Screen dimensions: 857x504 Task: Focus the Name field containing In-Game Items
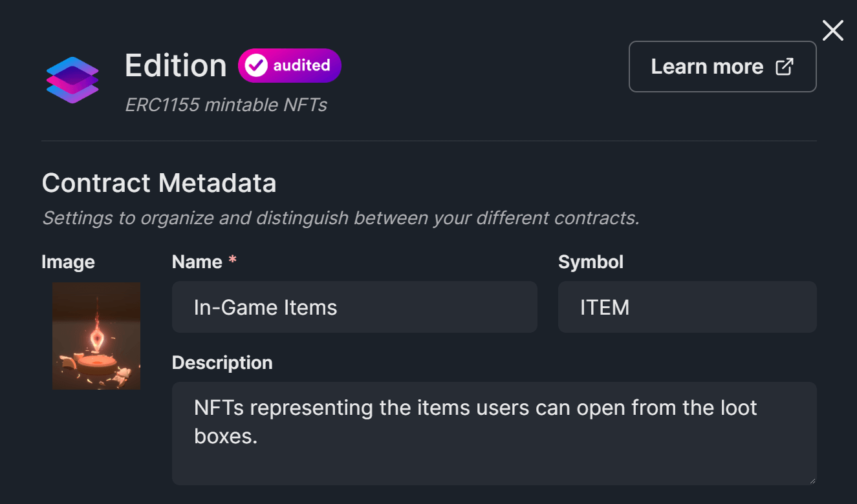click(x=354, y=307)
